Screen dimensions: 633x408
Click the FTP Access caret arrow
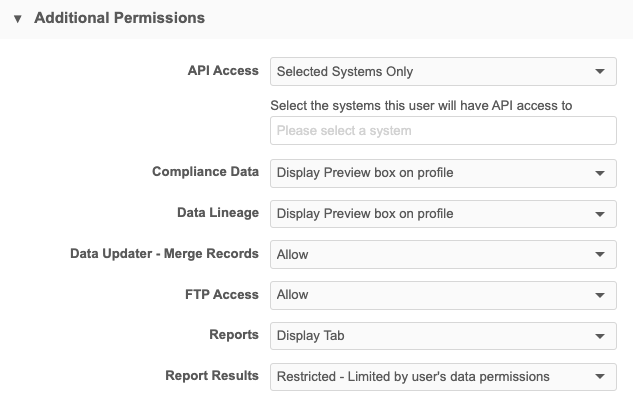(x=599, y=295)
